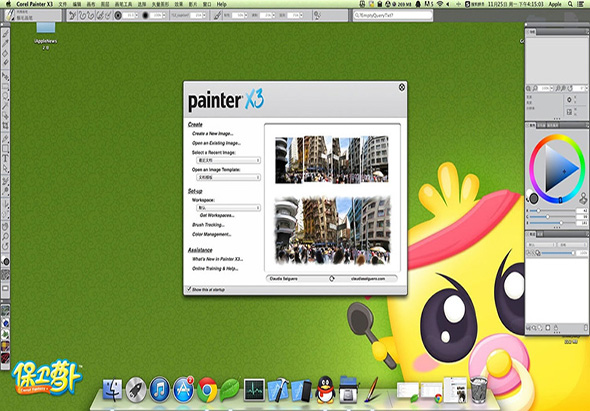
Task: Uncheck Show this at startup
Action: pos(189,289)
